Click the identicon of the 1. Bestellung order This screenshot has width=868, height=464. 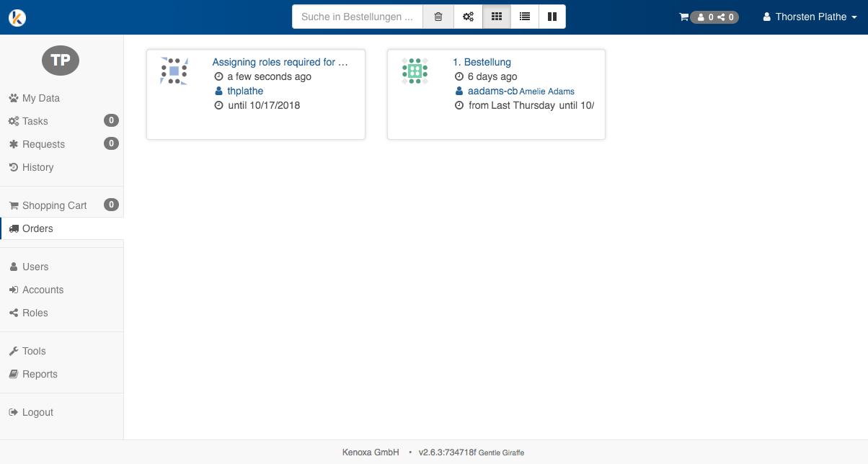pos(415,71)
